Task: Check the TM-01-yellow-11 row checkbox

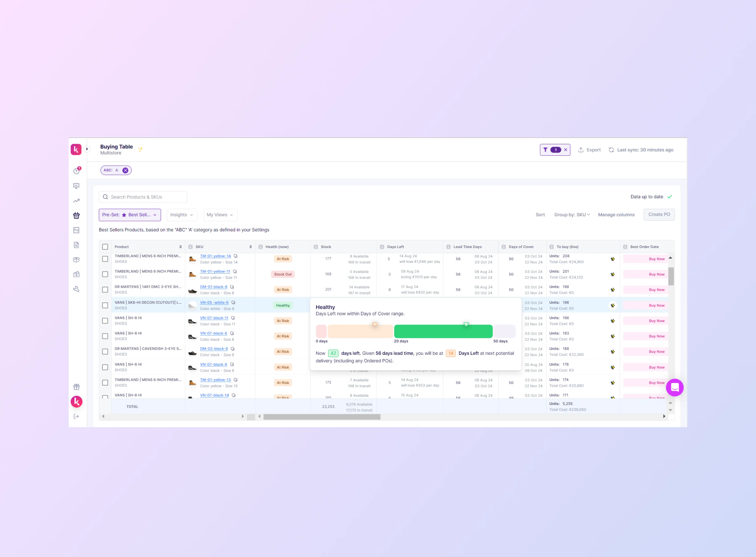Action: click(x=105, y=274)
